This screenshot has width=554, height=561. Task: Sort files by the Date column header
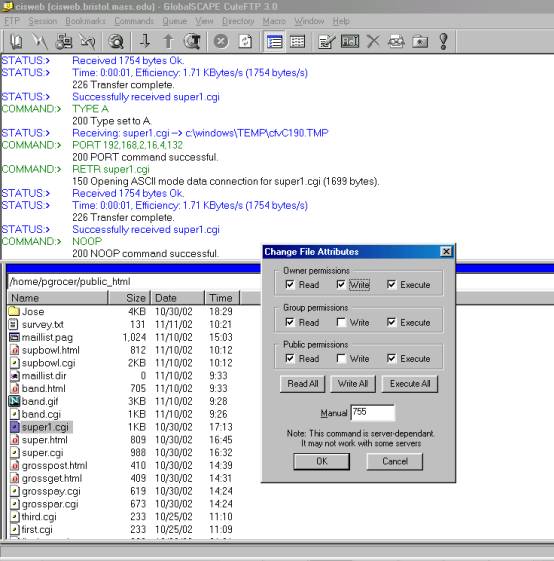tap(178, 298)
